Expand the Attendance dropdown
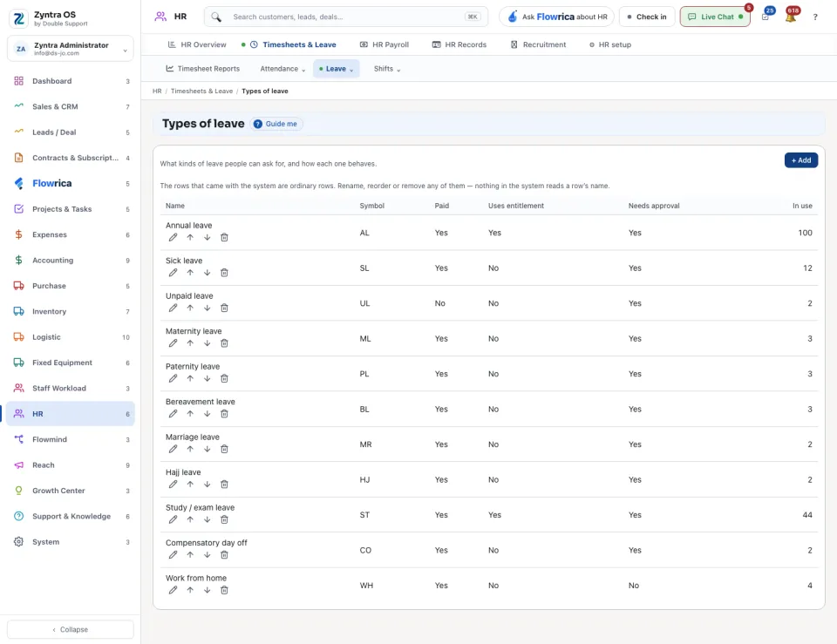 (x=282, y=69)
